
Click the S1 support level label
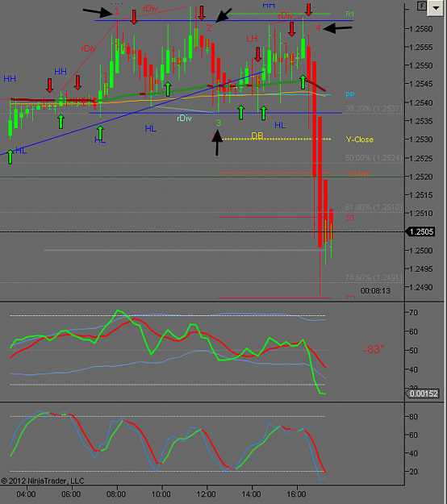pyautogui.click(x=350, y=218)
